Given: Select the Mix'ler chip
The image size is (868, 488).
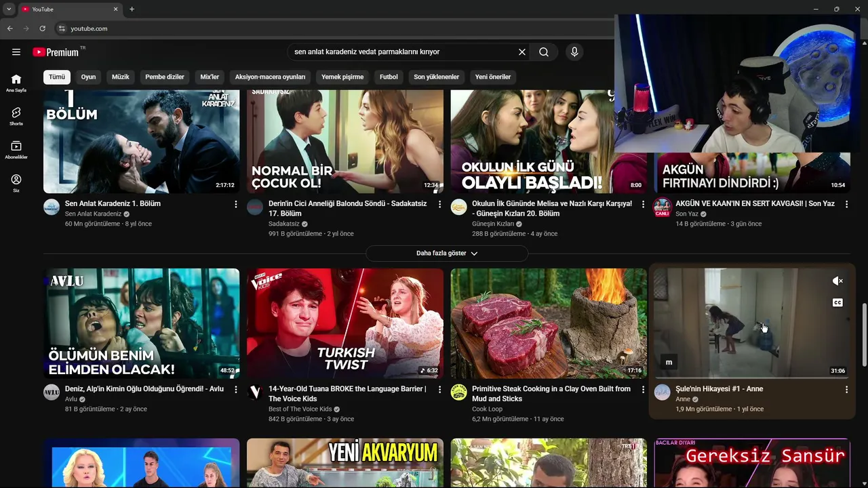Looking at the screenshot, I should pos(210,77).
